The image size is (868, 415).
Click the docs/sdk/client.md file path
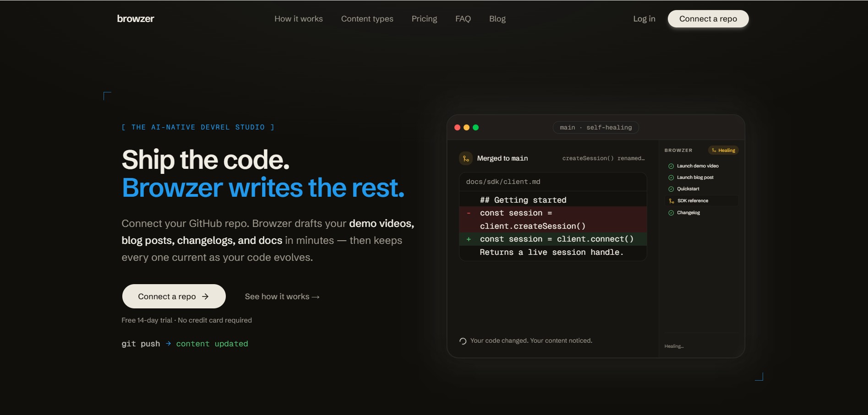click(503, 182)
